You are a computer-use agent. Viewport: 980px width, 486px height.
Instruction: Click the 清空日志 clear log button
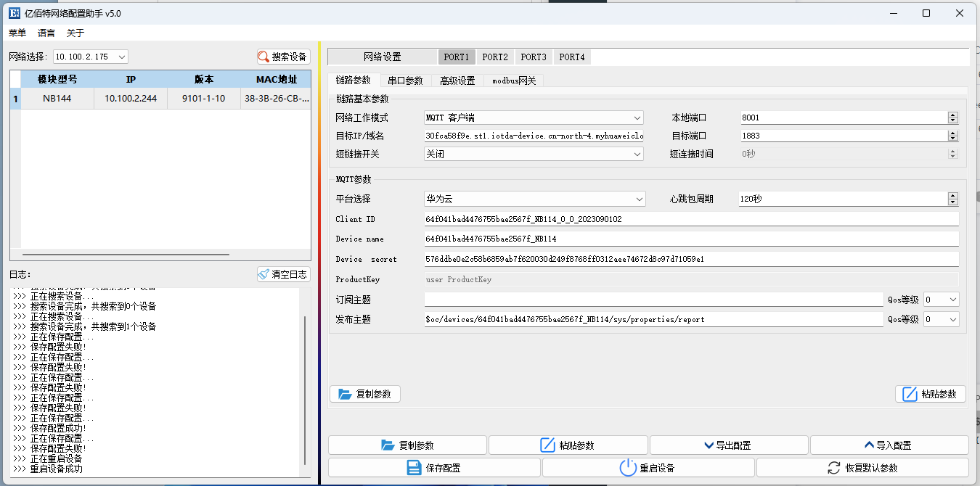[x=283, y=274]
